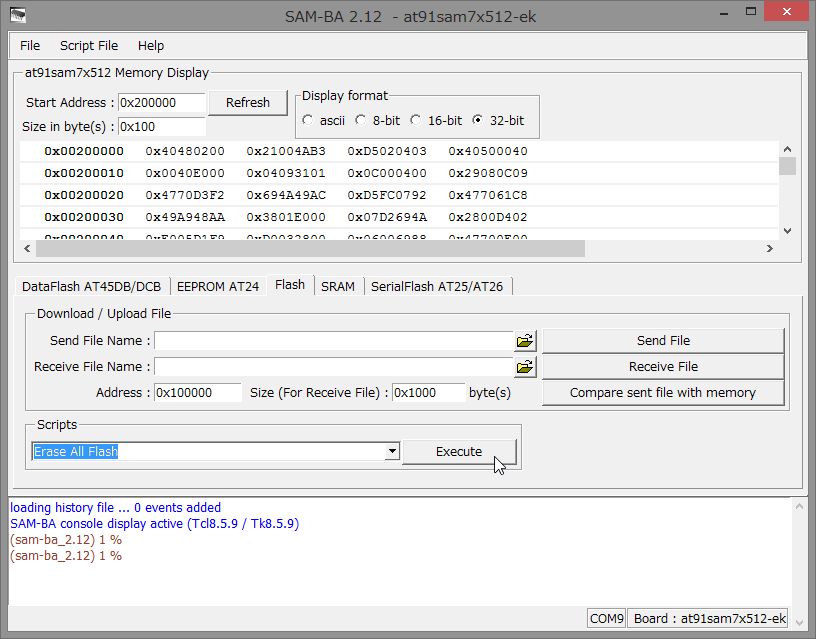Image resolution: width=816 pixels, height=639 pixels.
Task: Click memory value 0x04093101
Action: [286, 173]
